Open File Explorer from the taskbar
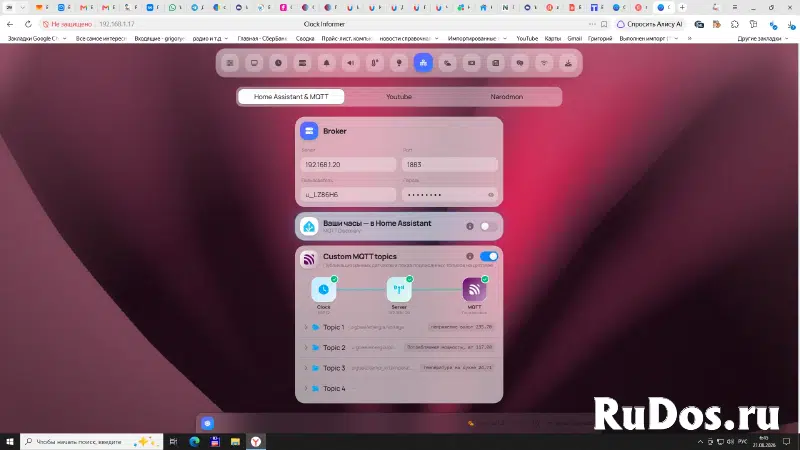Screen dimensions: 800x450 (x=235, y=441)
